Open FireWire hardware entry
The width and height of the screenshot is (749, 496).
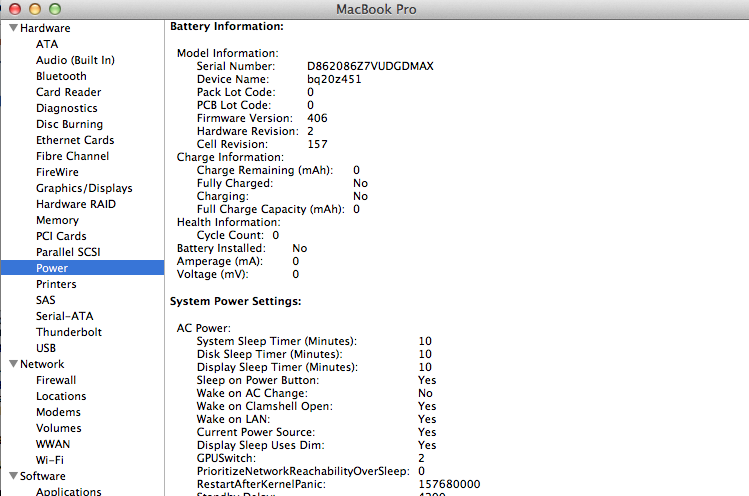coord(57,172)
